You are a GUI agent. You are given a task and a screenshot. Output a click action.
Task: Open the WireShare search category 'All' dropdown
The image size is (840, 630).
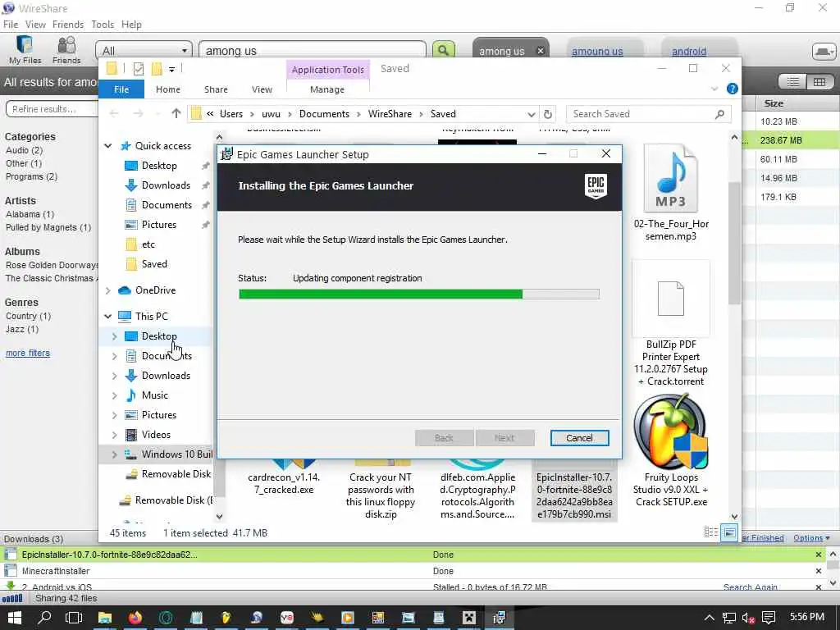point(144,51)
